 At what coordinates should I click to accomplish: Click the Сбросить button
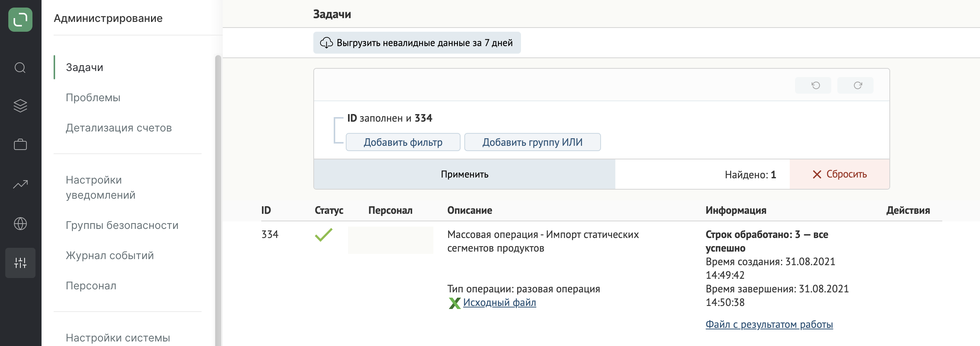pos(839,175)
